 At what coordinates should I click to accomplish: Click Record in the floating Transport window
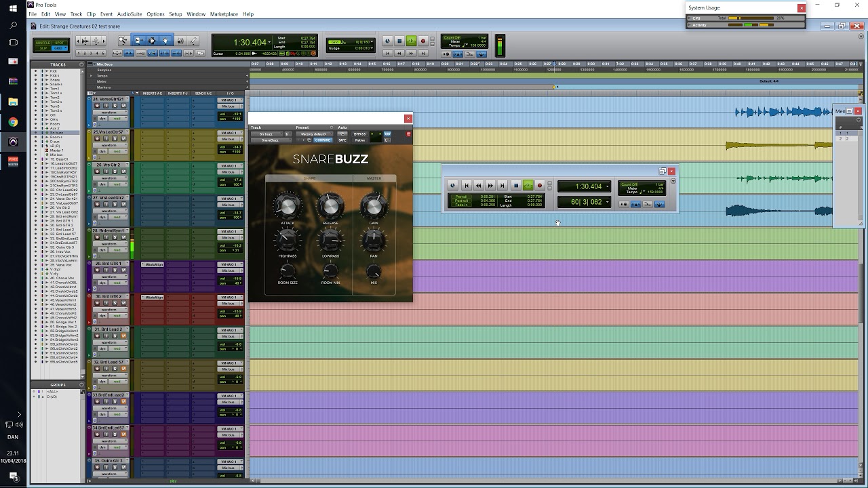pyautogui.click(x=540, y=185)
